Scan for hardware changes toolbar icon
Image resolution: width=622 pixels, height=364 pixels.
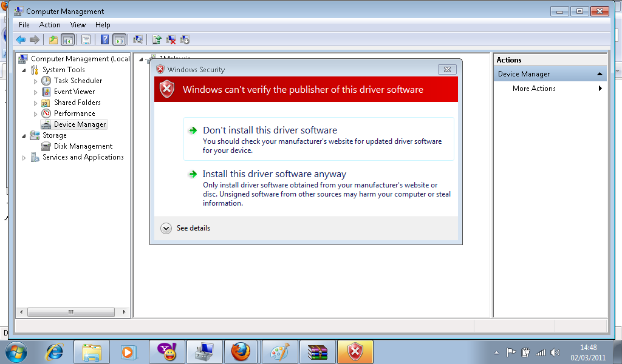coord(138,39)
